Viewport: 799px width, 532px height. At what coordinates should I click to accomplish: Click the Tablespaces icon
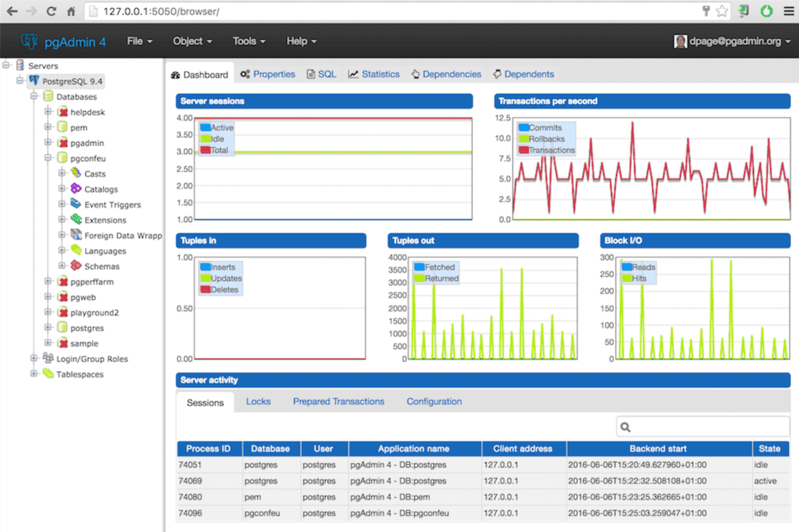(48, 374)
